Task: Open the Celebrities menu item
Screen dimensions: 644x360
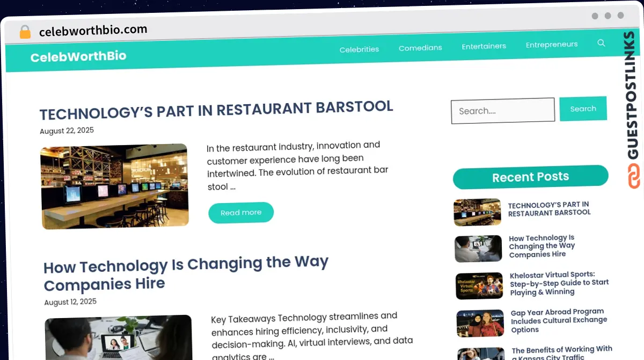Action: [359, 49]
